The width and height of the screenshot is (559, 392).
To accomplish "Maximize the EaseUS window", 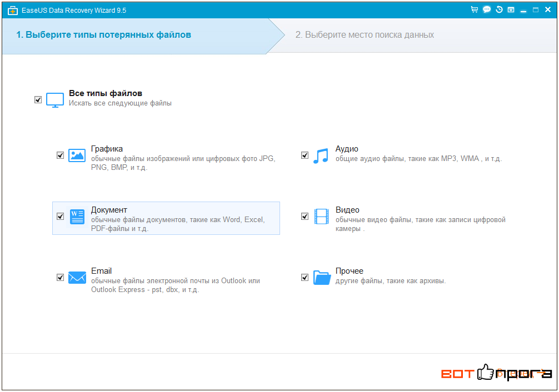I will [536, 10].
